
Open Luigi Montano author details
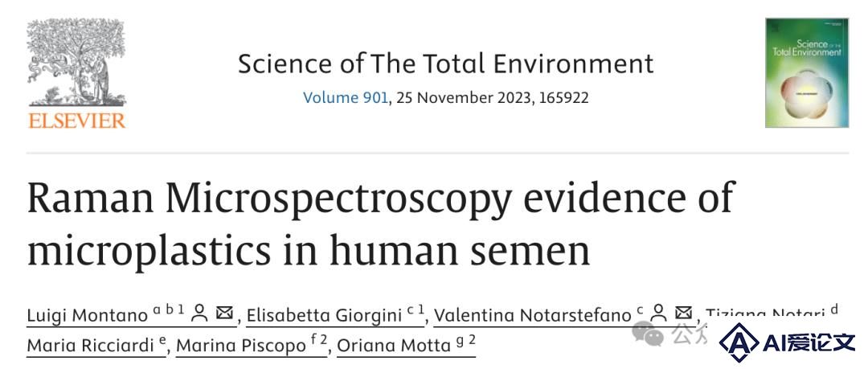tap(87, 315)
